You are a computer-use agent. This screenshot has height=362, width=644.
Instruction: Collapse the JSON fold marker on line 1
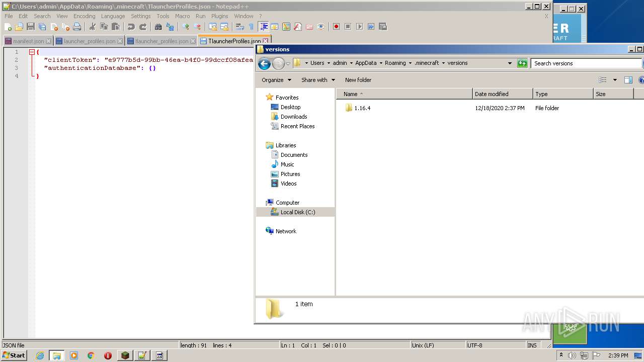point(31,52)
